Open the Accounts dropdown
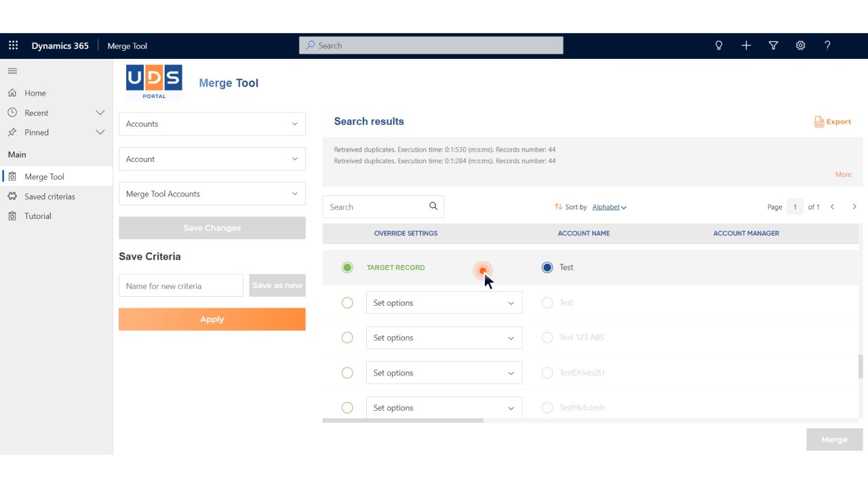This screenshot has height=488, width=868. 212,124
